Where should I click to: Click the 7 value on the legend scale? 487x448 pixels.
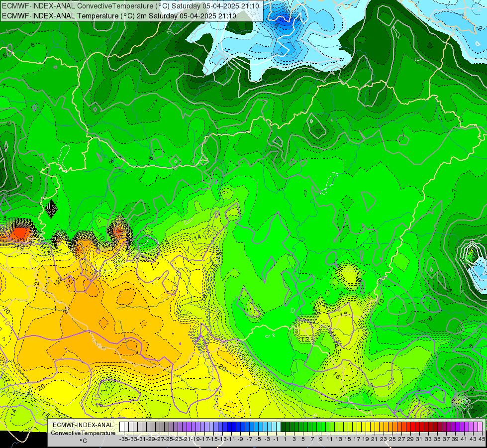click(x=312, y=439)
